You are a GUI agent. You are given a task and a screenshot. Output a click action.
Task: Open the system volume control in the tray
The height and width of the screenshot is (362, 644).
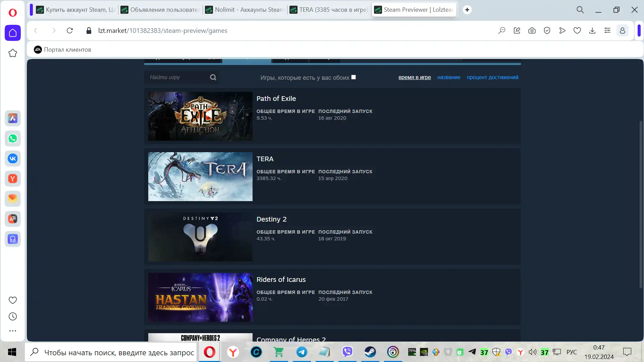point(533,352)
